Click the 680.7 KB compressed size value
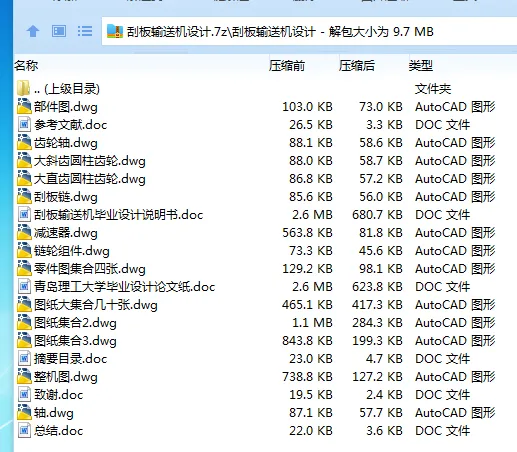Screen dimensions: 517x452 point(377,215)
